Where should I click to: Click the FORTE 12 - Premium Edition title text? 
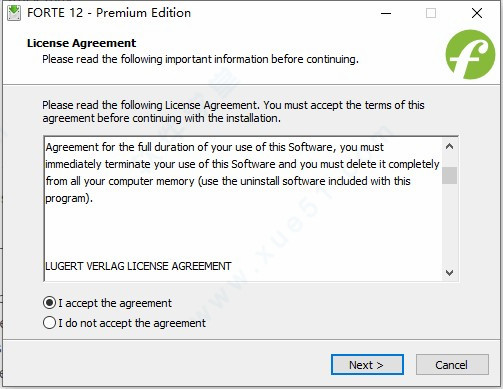tap(109, 13)
